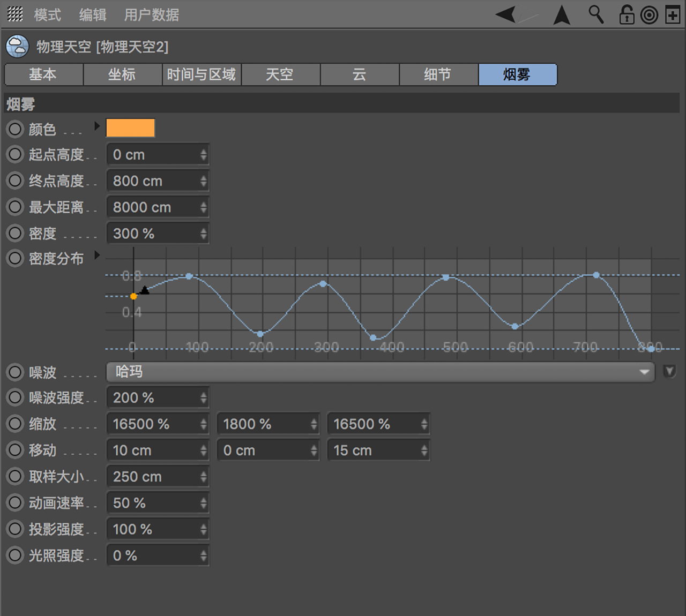Click the back arrow navigation icon

point(506,14)
